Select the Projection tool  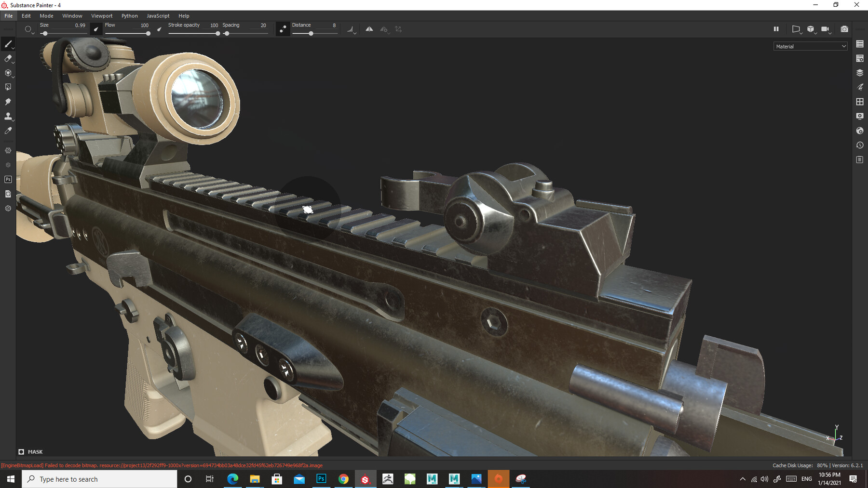(8, 72)
